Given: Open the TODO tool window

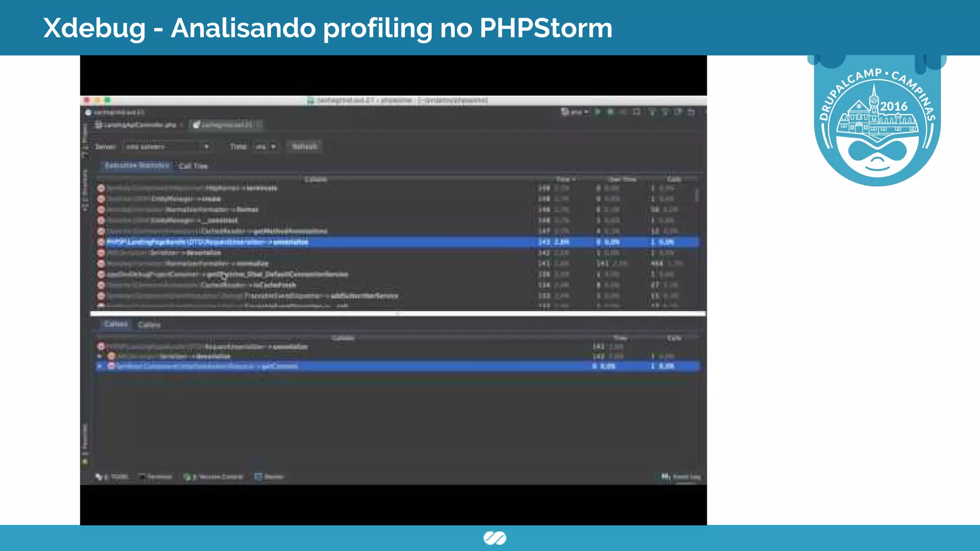Looking at the screenshot, I should click(112, 477).
